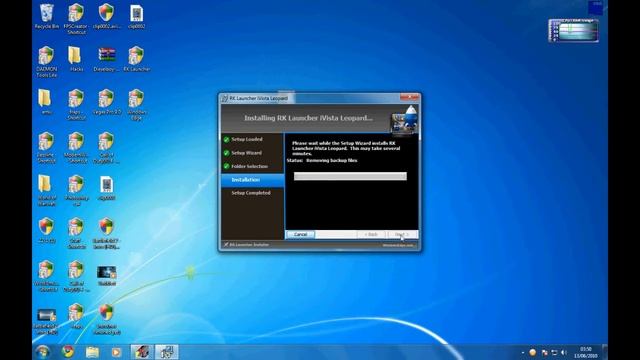Click the Windows Start orb
The image size is (640, 360).
click(x=42, y=351)
